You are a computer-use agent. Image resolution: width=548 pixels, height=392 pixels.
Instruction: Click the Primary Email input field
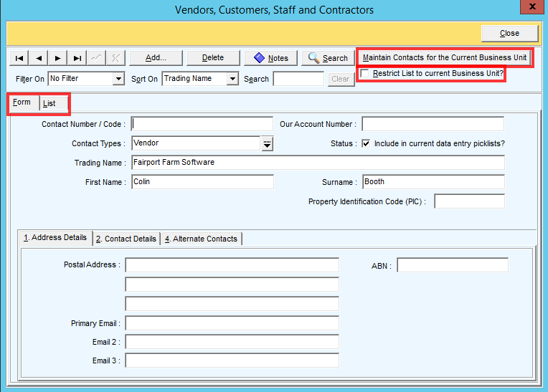click(x=232, y=323)
